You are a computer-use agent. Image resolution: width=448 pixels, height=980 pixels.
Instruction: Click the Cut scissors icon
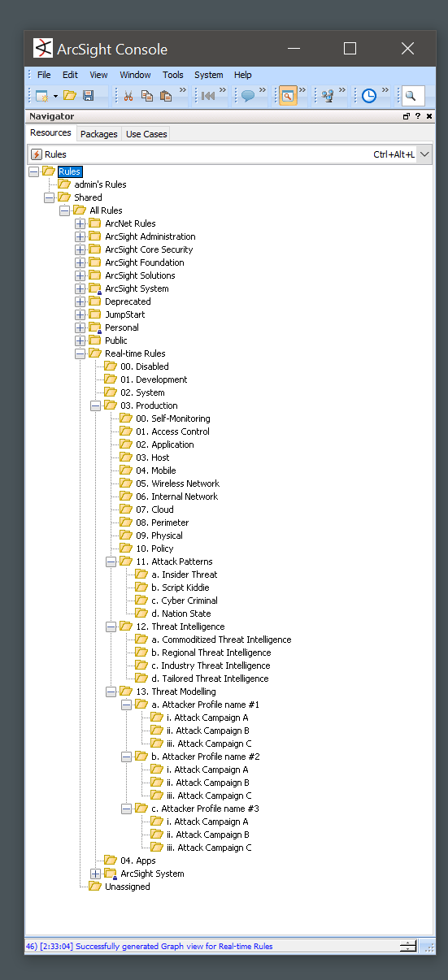point(128,96)
